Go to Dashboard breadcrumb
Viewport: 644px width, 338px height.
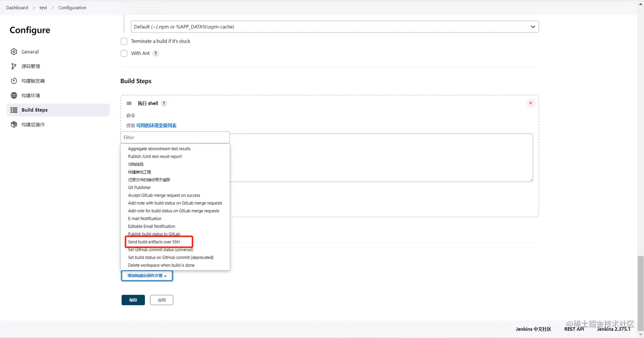[x=17, y=8]
